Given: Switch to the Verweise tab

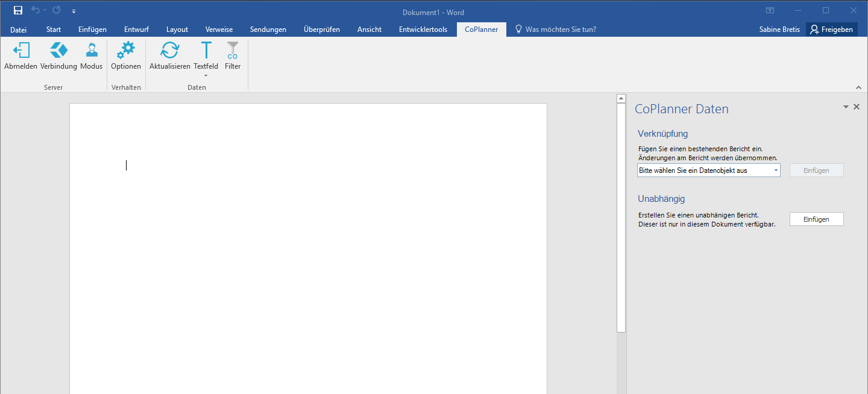Looking at the screenshot, I should [219, 30].
